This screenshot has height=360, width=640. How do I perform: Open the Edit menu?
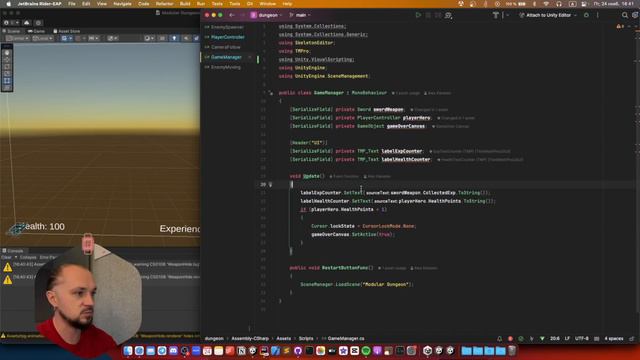point(86,4)
